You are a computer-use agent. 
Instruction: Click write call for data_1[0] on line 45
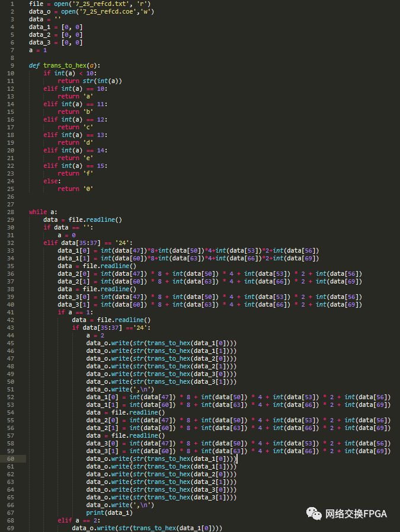point(161,343)
